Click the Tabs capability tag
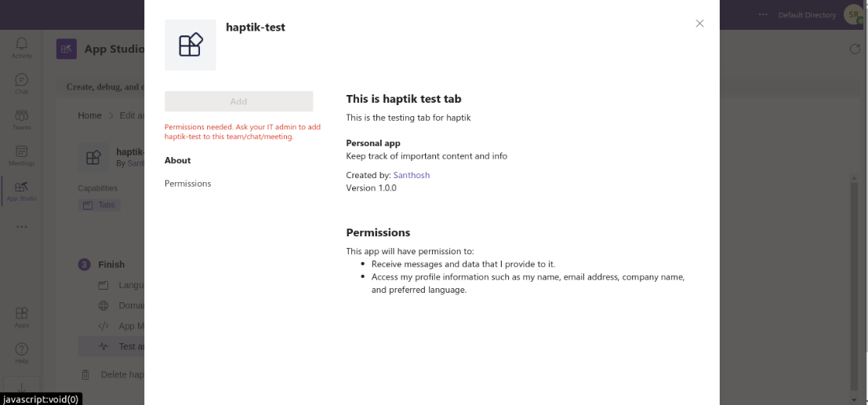The image size is (868, 405). click(100, 205)
